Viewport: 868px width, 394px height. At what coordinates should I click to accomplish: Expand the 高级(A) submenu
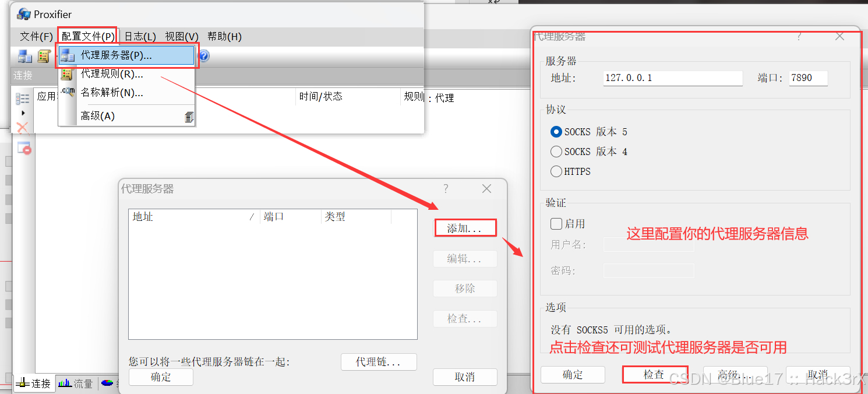click(x=126, y=116)
